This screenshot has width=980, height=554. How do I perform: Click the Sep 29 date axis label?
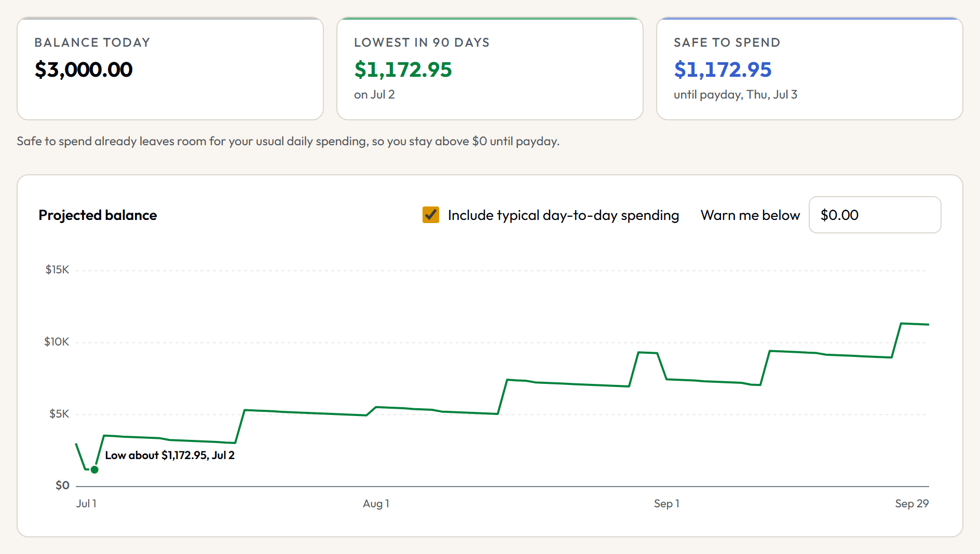911,503
